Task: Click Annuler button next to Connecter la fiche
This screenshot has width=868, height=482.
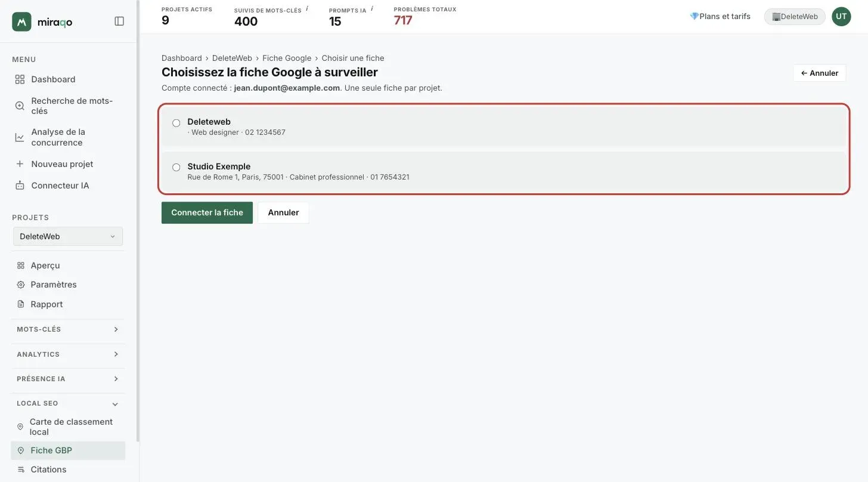Action: click(283, 212)
